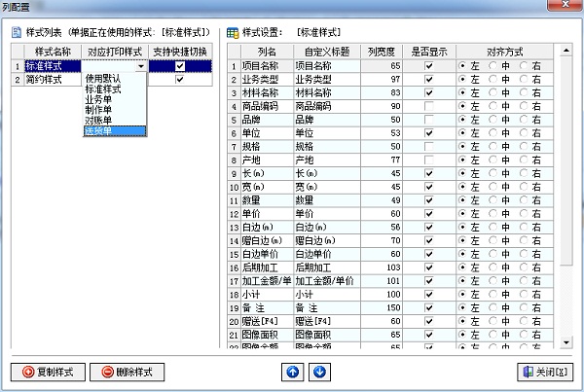Click the column table vertical scrollbar
The width and height of the screenshot is (584, 392).
(x=566, y=195)
